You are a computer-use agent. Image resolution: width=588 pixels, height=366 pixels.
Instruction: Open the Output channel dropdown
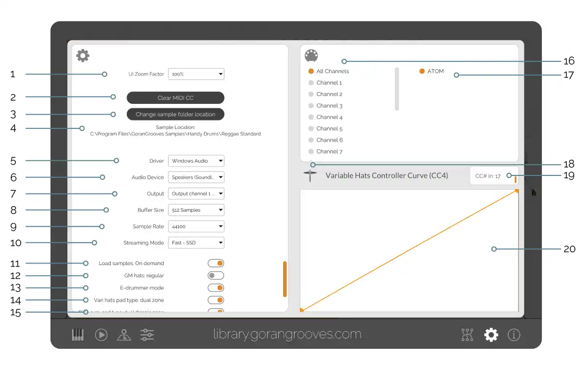196,194
